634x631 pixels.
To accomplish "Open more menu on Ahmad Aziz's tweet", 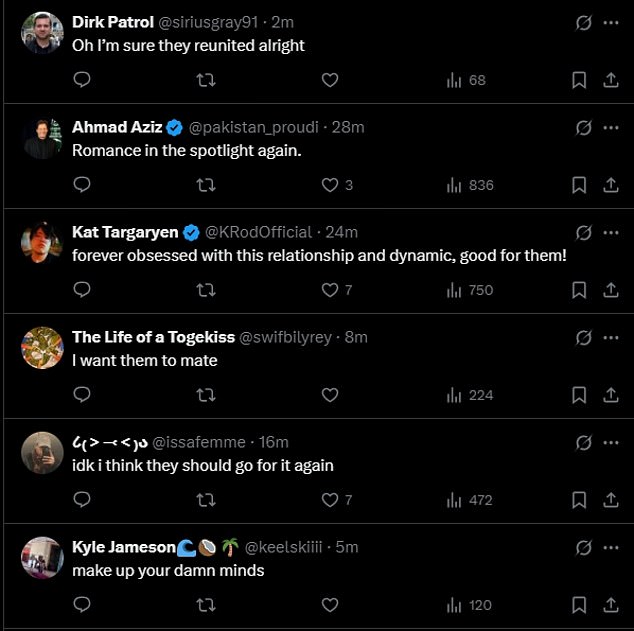I will [x=611, y=128].
